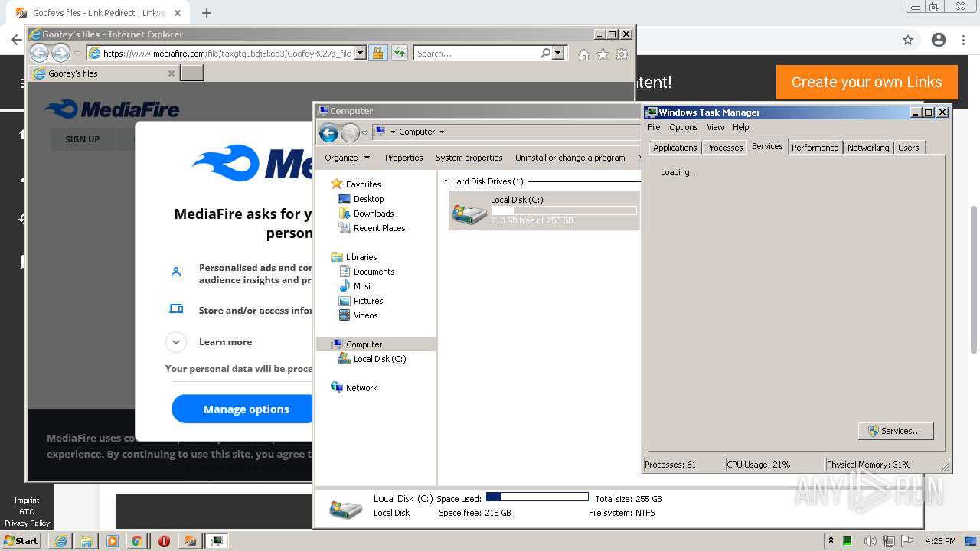The image size is (980, 551).
Task: Open Windows Explorer from taskbar
Action: click(87, 541)
